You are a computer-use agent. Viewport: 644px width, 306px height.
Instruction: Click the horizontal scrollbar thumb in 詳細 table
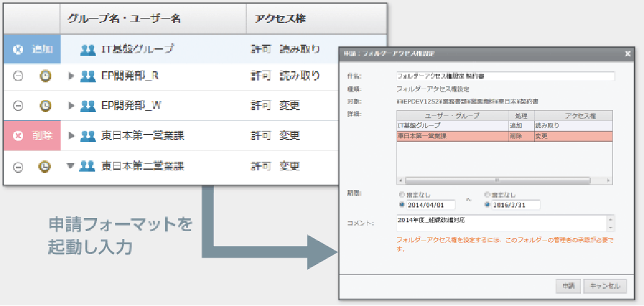pyautogui.click(x=497, y=180)
